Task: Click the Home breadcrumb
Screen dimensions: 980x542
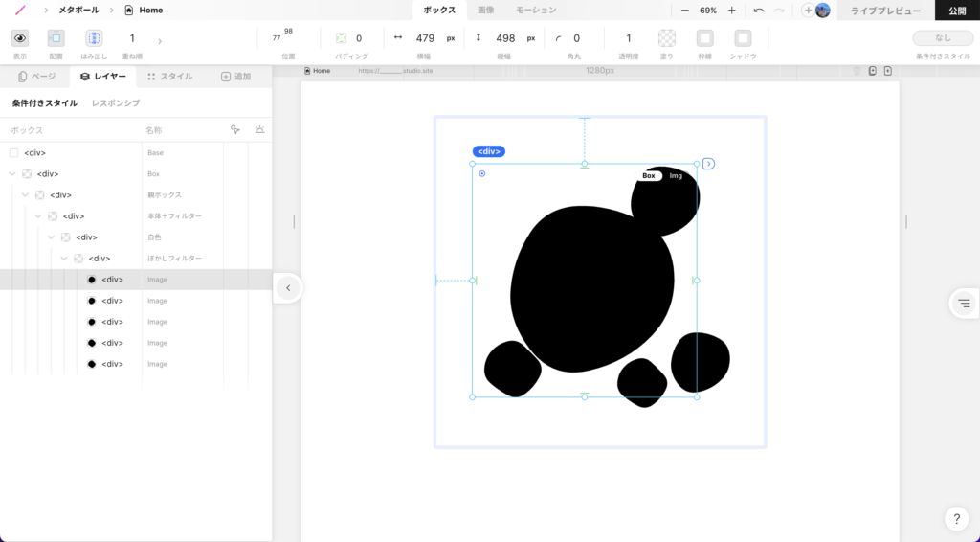Action: click(x=145, y=10)
